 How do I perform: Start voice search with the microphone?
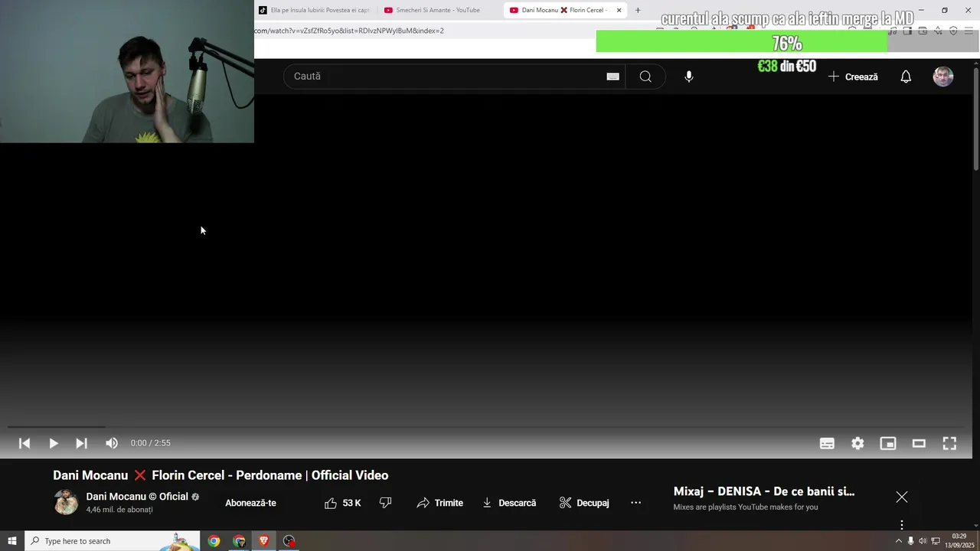click(689, 77)
